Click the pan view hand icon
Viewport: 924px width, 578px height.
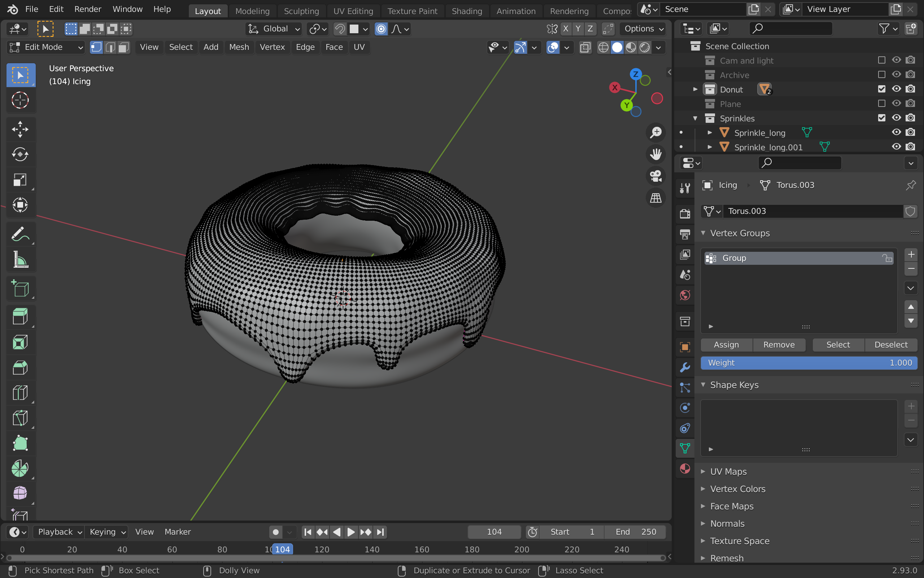655,154
